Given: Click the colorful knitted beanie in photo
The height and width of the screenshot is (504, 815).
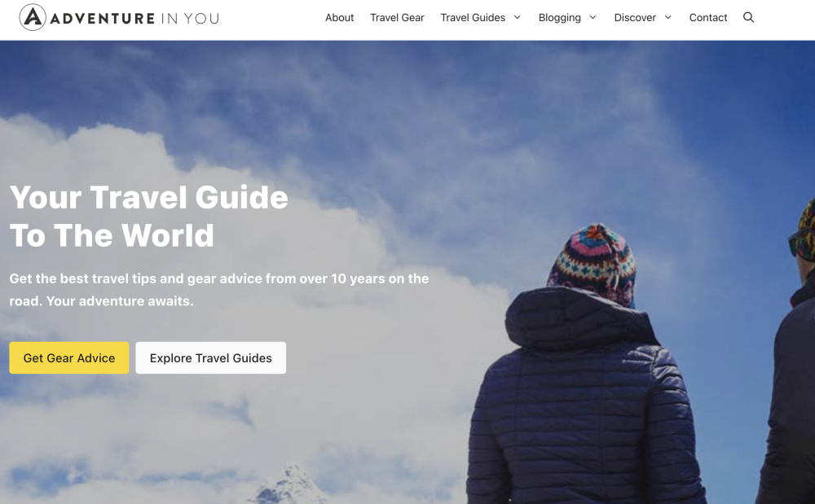Looking at the screenshot, I should (593, 264).
